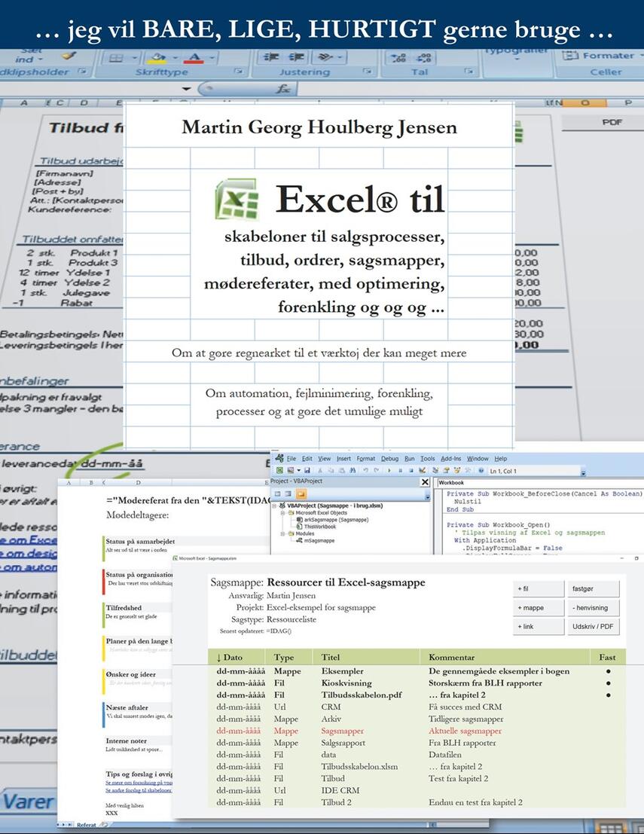Image resolution: width=644 pixels, height=834 pixels.
Task: Click the '+ fil' button in Sagsmappe
Action: [x=539, y=589]
